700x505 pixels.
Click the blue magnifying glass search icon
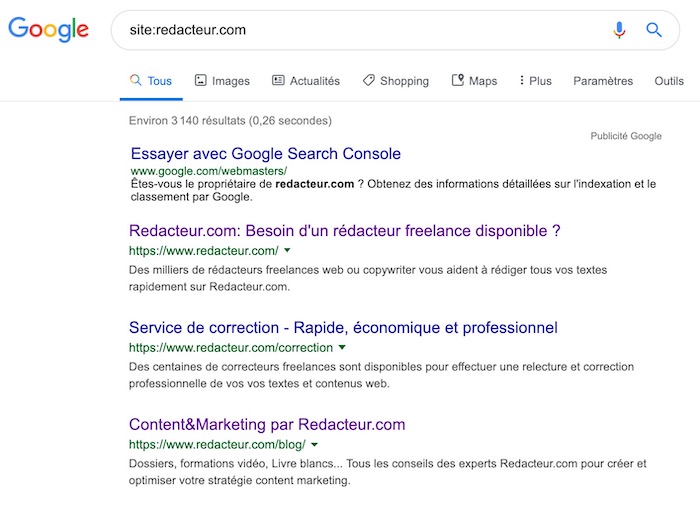(654, 30)
